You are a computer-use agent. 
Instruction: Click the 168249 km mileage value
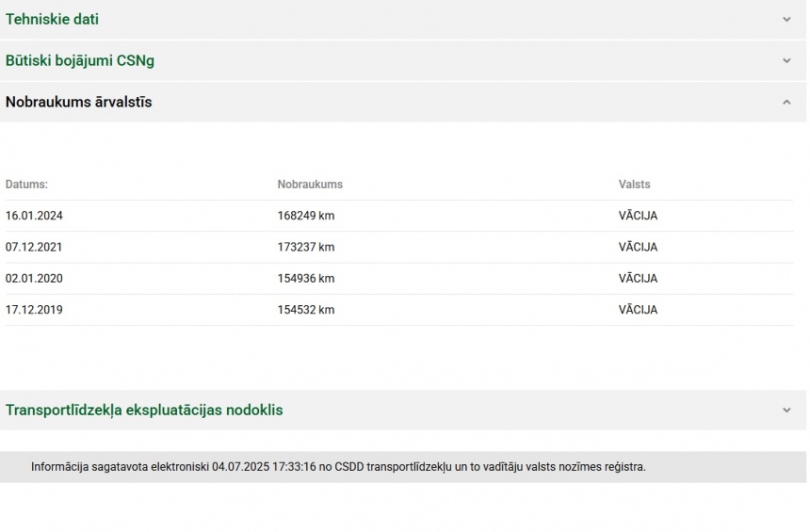click(x=306, y=216)
